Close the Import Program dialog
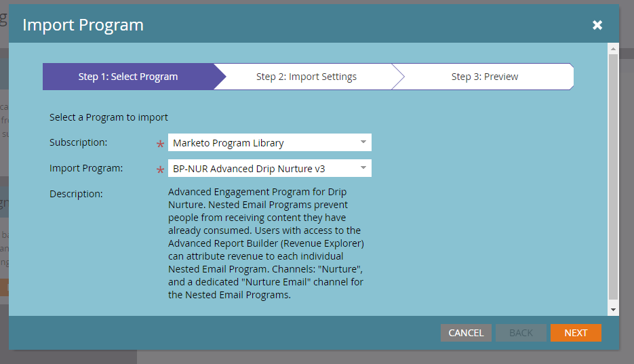Image resolution: width=634 pixels, height=364 pixels. [597, 25]
